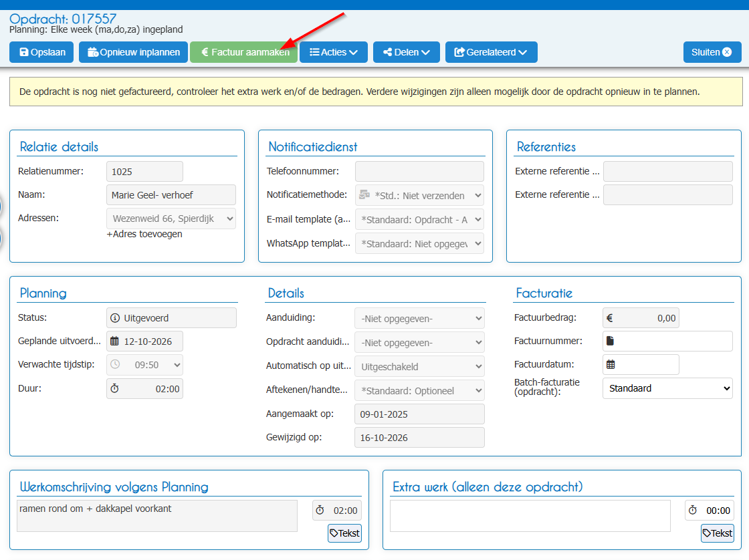Click the stopwatch icon in Extra werk duration

(693, 511)
